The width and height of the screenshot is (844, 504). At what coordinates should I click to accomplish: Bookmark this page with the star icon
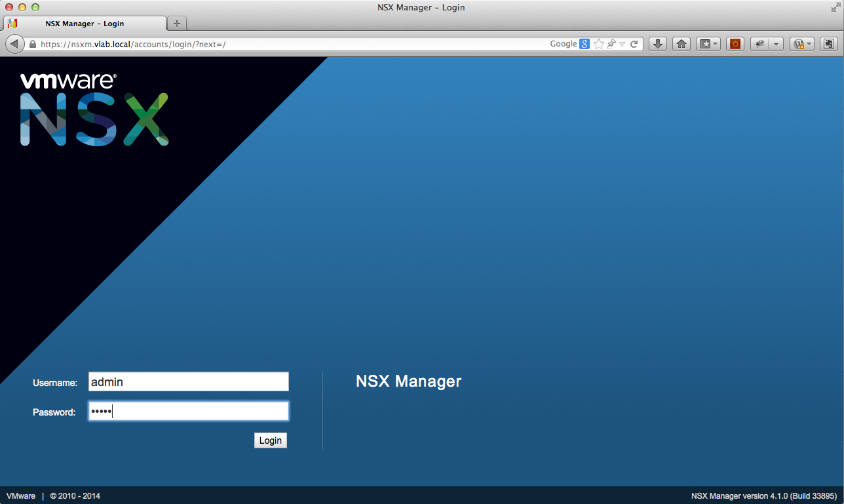(x=598, y=44)
